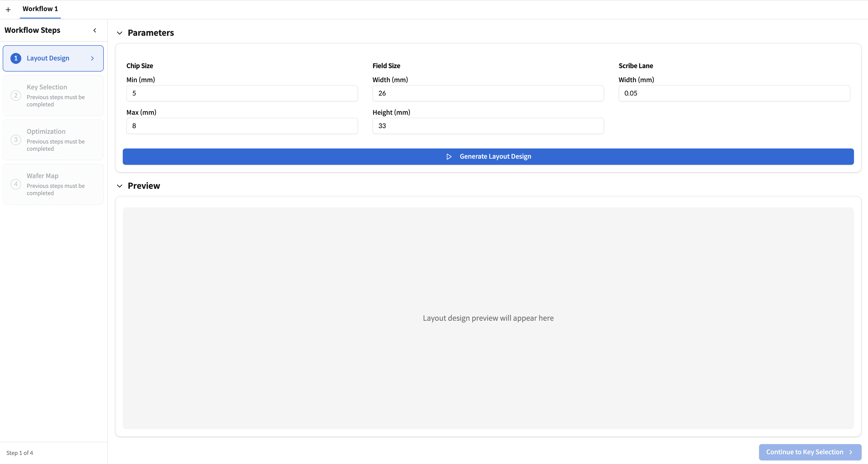This screenshot has width=868, height=464.
Task: Click the 'Min (mm)' label
Action: click(x=140, y=80)
